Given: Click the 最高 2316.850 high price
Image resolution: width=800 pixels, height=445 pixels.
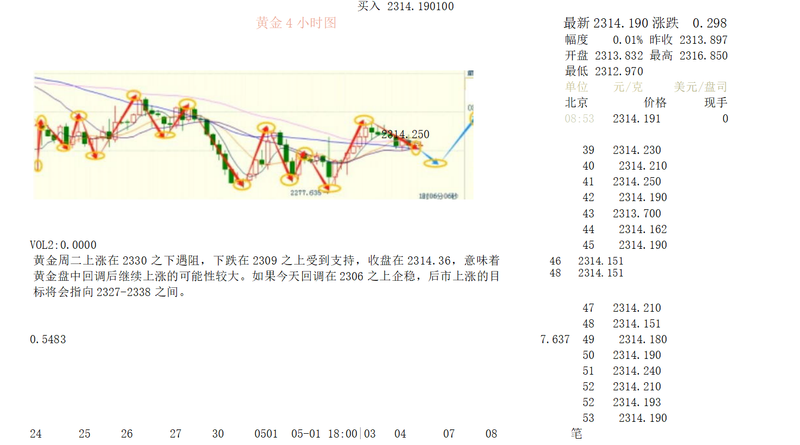Looking at the screenshot, I should pos(689,56).
